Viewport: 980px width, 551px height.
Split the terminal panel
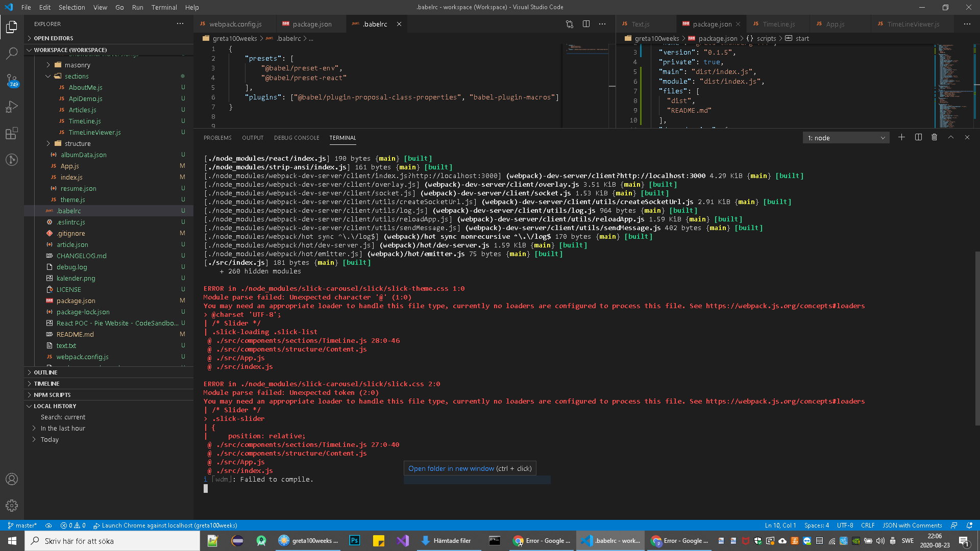pyautogui.click(x=918, y=137)
